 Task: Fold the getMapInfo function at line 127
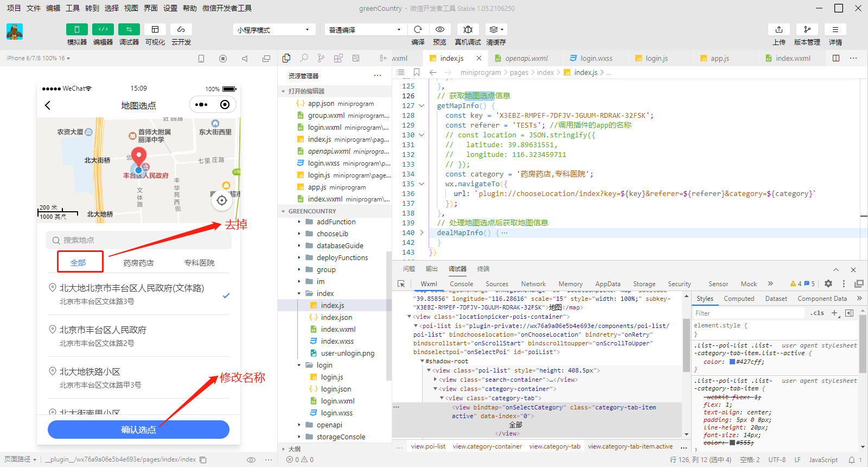[422, 106]
